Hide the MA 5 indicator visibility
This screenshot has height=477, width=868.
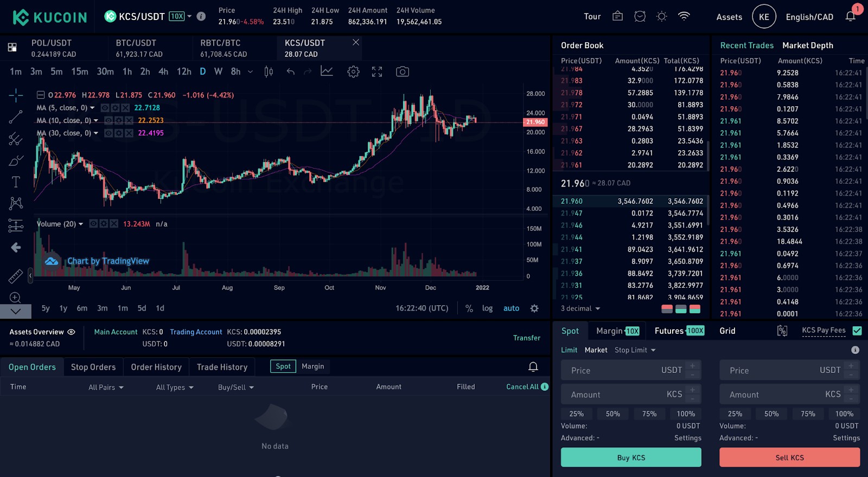pyautogui.click(x=105, y=108)
